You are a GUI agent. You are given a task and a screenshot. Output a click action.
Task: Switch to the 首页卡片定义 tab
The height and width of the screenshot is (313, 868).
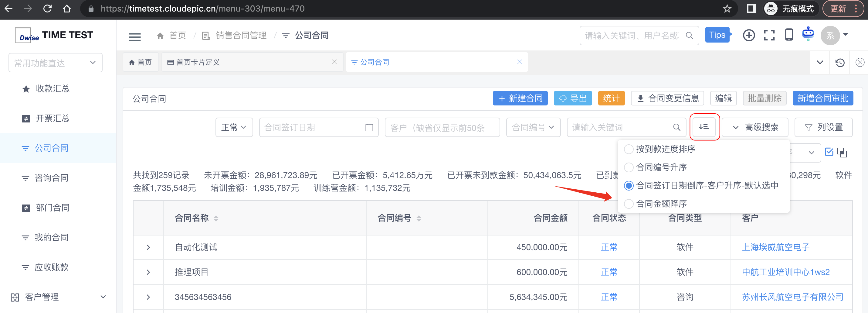198,62
